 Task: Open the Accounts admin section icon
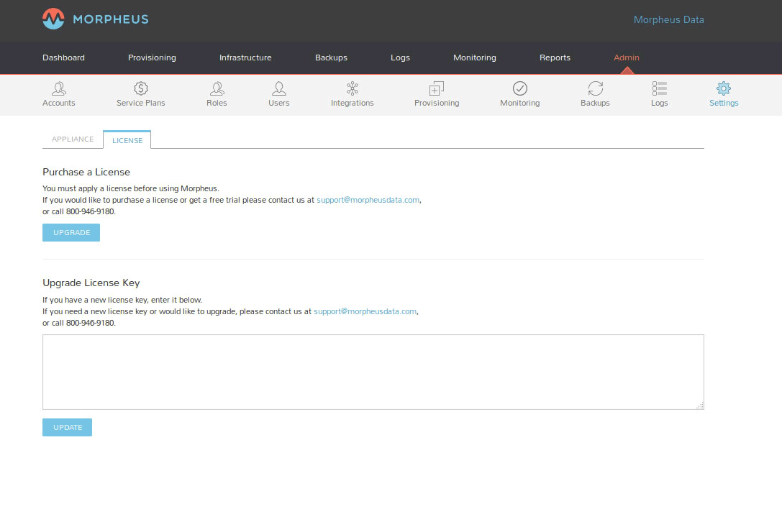point(59,88)
